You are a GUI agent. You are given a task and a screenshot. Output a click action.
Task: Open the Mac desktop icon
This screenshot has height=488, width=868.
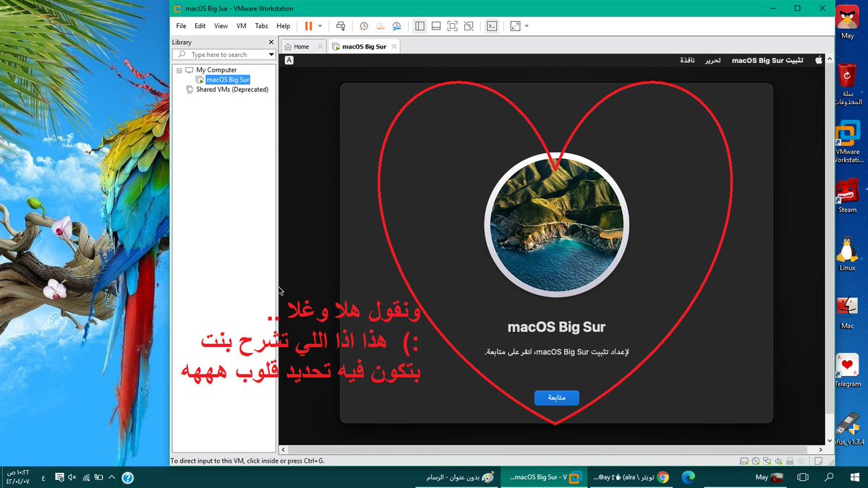pos(847,312)
